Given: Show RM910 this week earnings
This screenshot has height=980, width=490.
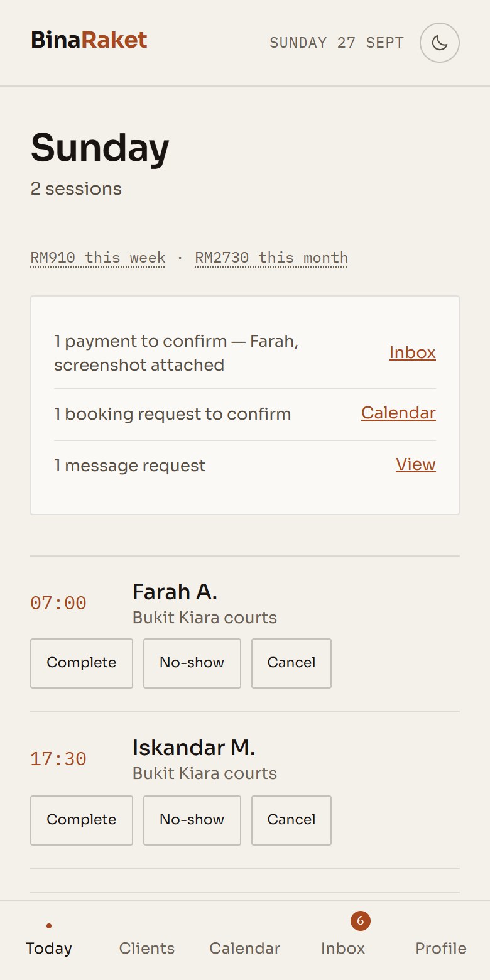Looking at the screenshot, I should click(x=98, y=258).
